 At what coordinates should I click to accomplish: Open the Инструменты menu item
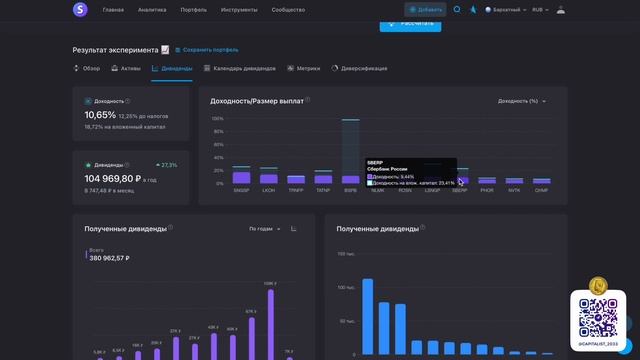click(x=239, y=10)
